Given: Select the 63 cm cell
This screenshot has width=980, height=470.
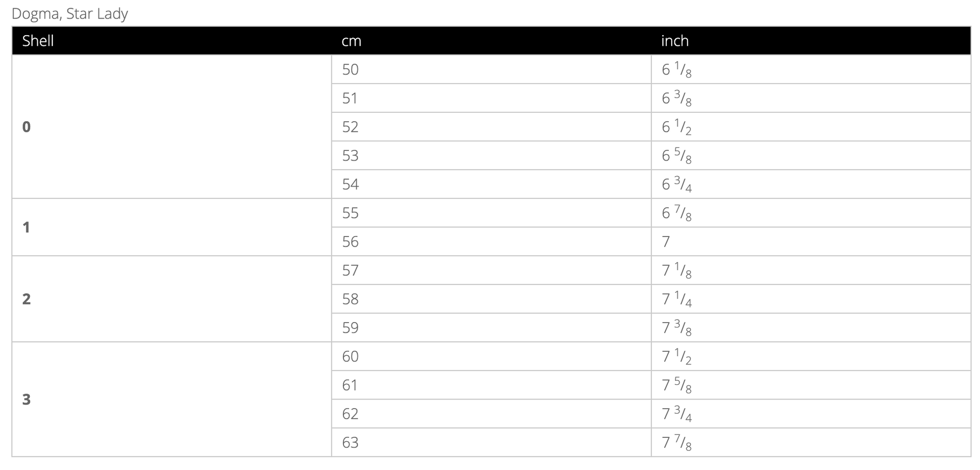Looking at the screenshot, I should (x=351, y=442).
